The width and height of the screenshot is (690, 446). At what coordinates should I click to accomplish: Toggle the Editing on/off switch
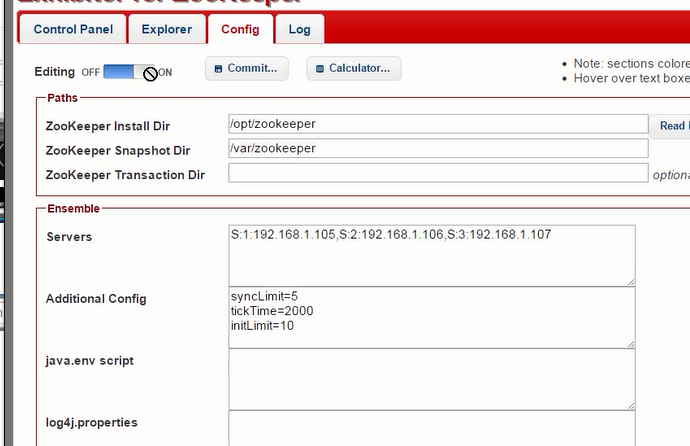point(128,72)
